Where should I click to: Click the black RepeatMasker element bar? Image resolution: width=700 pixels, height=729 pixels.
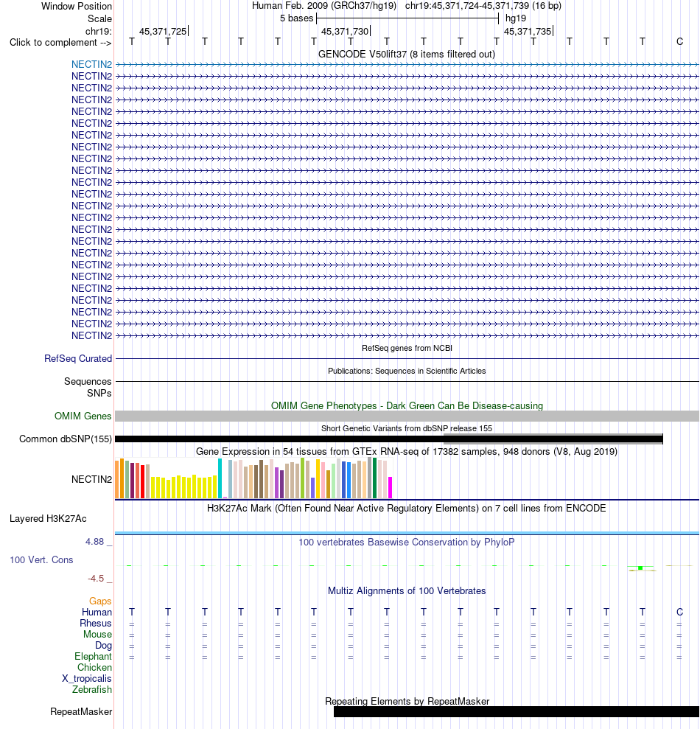517,712
